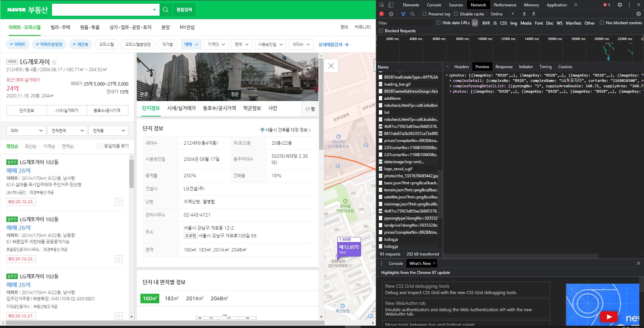Open the 사용승인일 dropdown

click(270, 44)
